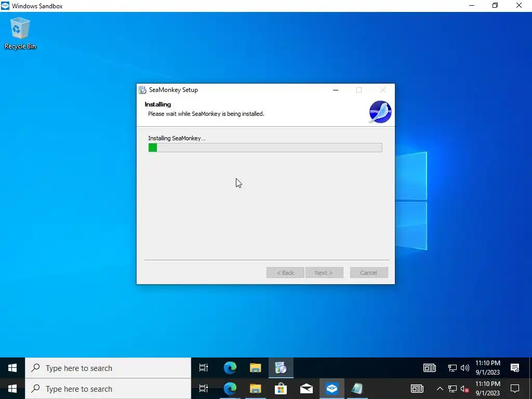Click the bold "Installing" heading
The height and width of the screenshot is (399, 532).
pos(158,104)
